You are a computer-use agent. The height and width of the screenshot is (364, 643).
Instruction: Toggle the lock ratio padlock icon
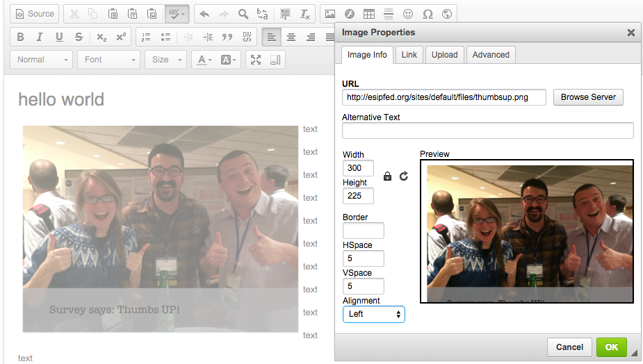[387, 176]
